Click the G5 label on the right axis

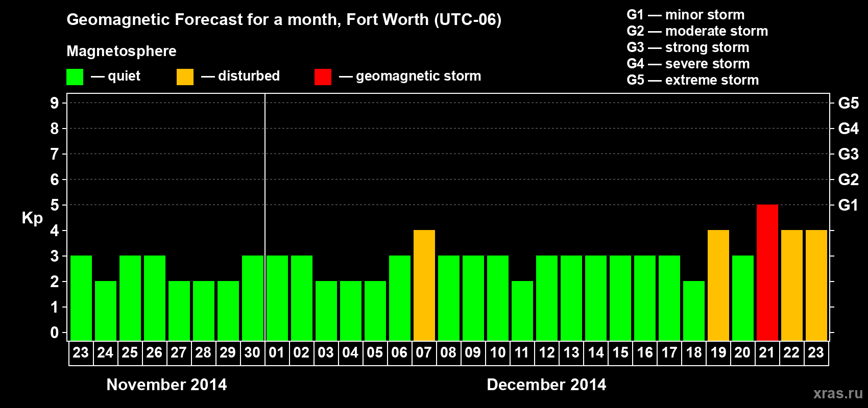pyautogui.click(x=849, y=103)
